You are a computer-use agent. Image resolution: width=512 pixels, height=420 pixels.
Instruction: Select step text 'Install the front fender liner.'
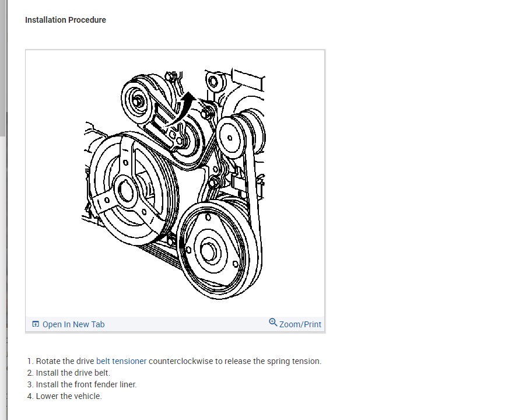point(86,384)
